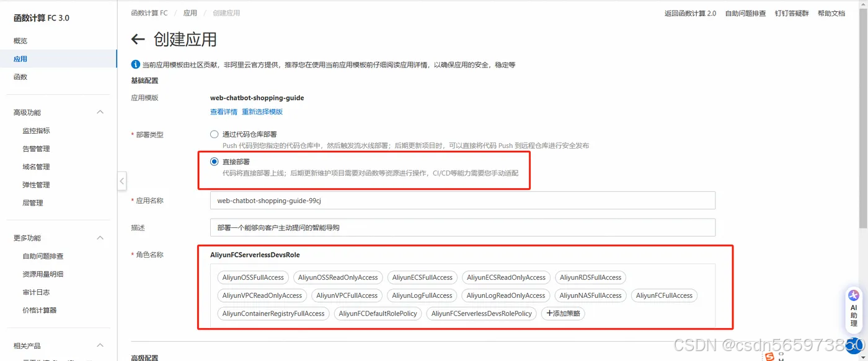The width and height of the screenshot is (868, 361).
Task: Click the back arrow beside 创建应用
Action: pyautogui.click(x=138, y=40)
